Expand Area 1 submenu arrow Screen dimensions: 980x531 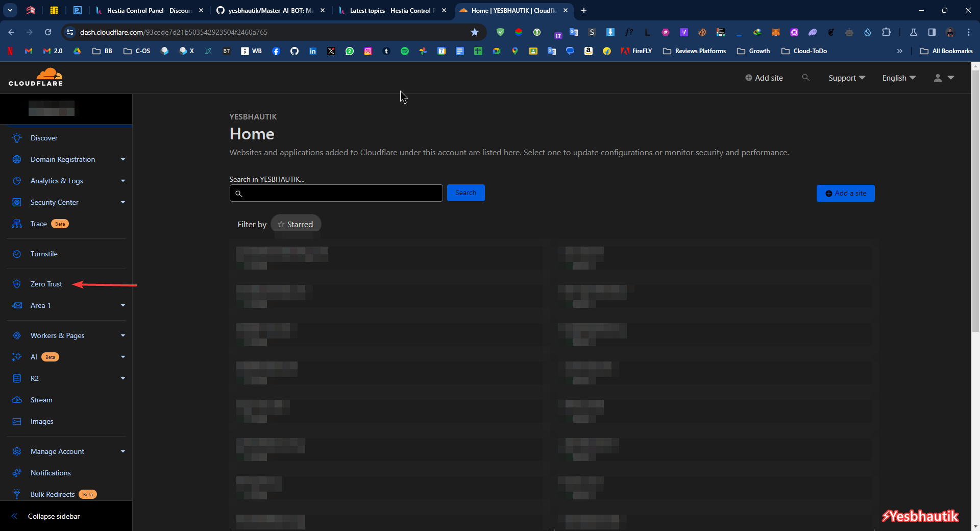(123, 305)
